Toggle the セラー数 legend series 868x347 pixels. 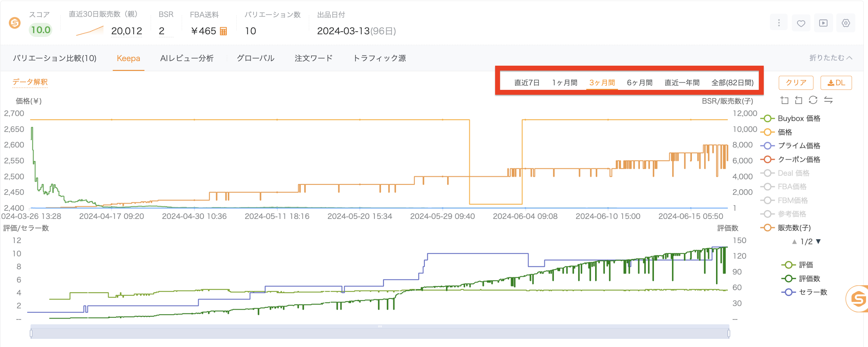tap(804, 292)
